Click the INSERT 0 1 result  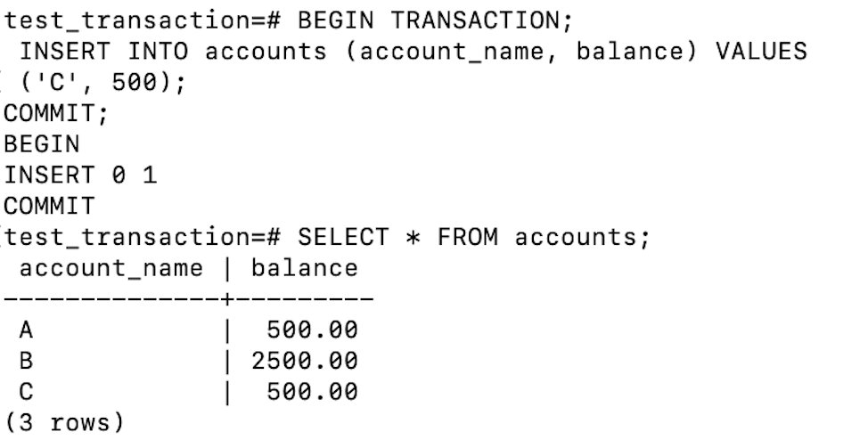click(x=81, y=175)
